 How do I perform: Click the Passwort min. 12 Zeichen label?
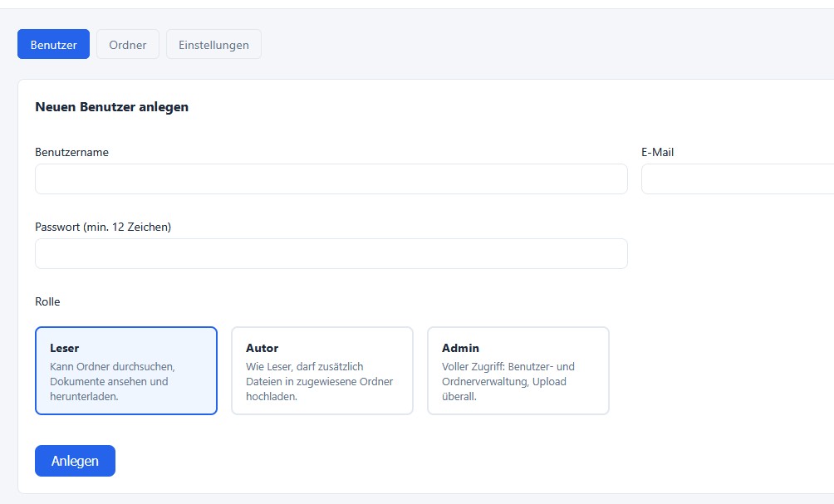click(x=103, y=227)
